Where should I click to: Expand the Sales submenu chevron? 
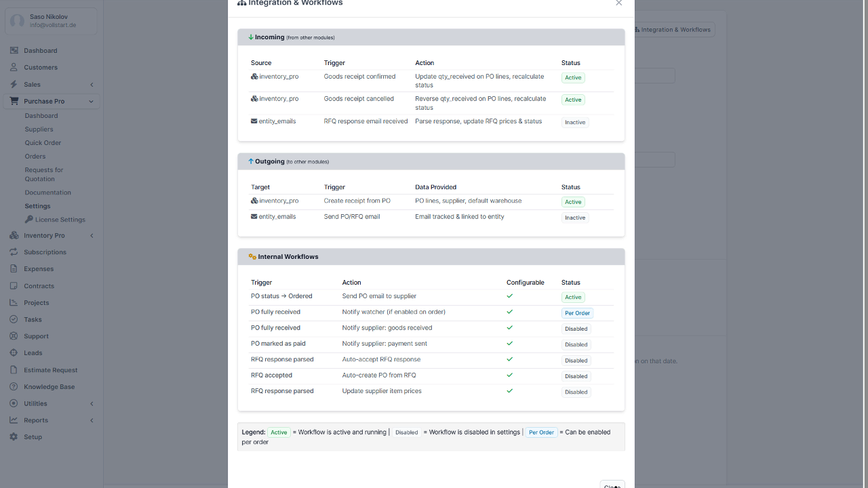pos(92,85)
